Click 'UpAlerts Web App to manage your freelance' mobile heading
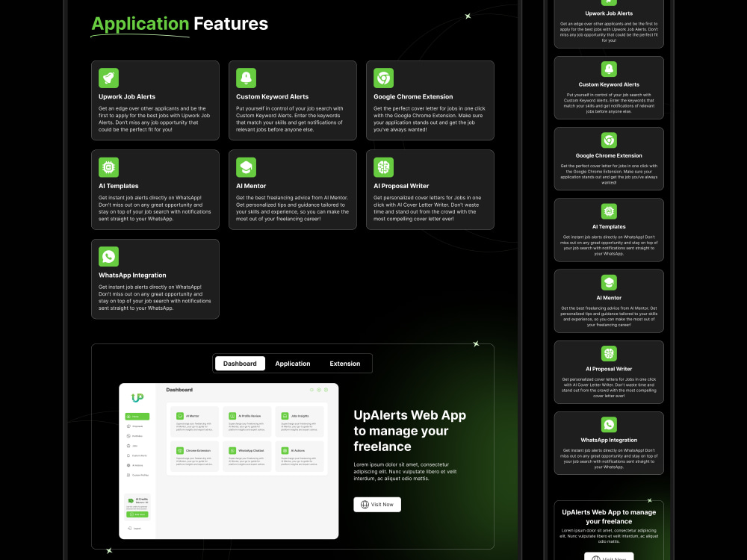Image resolution: width=747 pixels, height=560 pixels. pyautogui.click(x=609, y=517)
